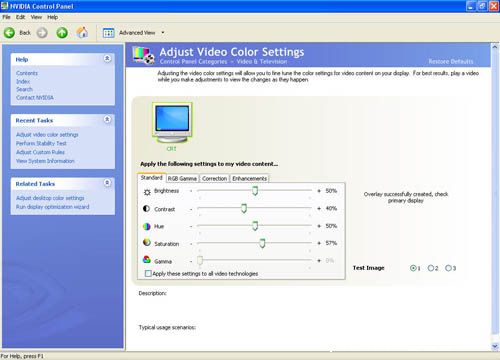
Task: Select Test Image radio option 1
Action: (413, 268)
